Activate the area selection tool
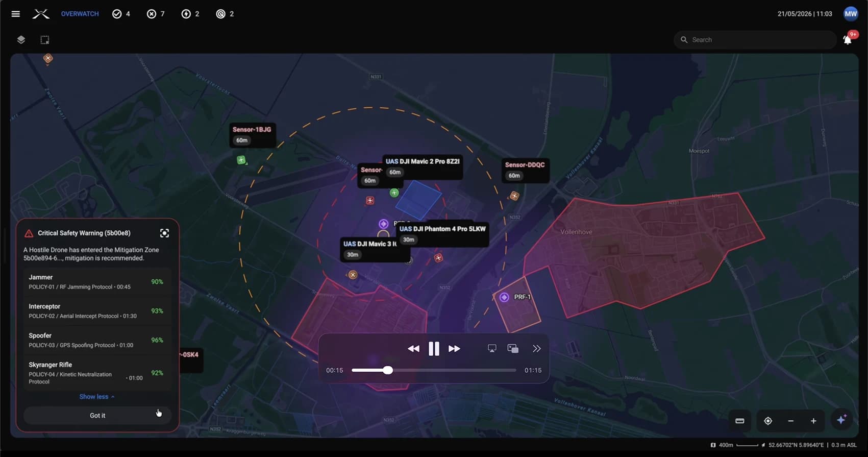The image size is (868, 457). (45, 40)
